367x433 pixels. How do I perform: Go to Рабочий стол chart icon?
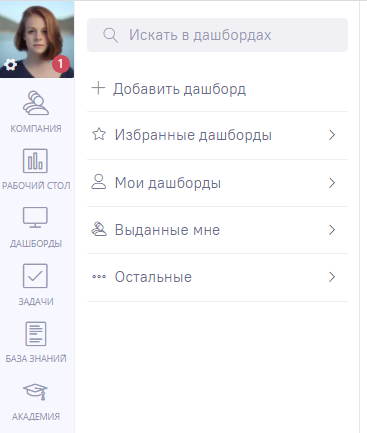[35, 161]
